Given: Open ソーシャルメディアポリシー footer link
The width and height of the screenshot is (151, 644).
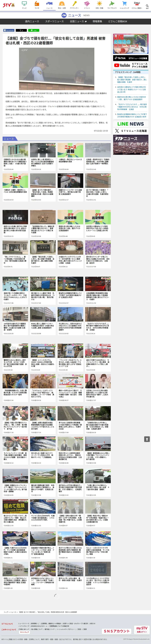Looking at the screenshot, I should point(65,629).
